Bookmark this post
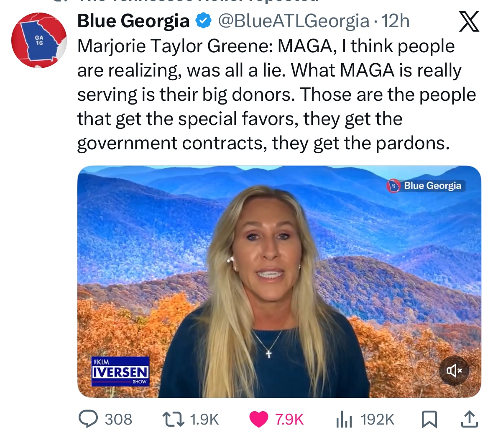 429,420
